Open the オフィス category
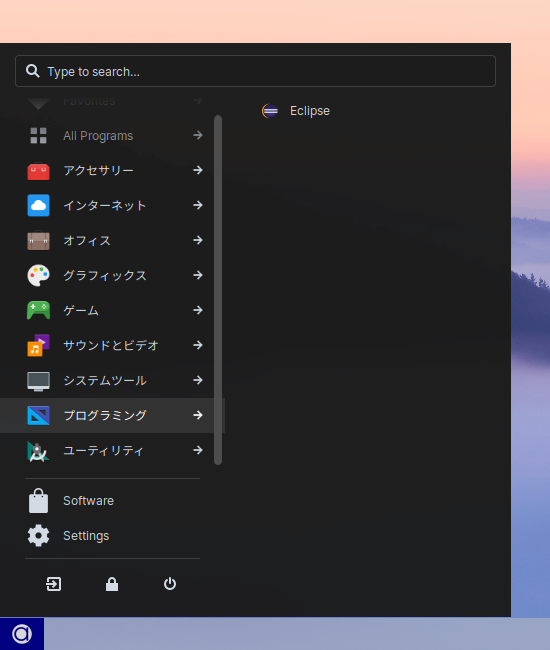Image resolution: width=550 pixels, height=650 pixels. pyautogui.click(x=112, y=240)
